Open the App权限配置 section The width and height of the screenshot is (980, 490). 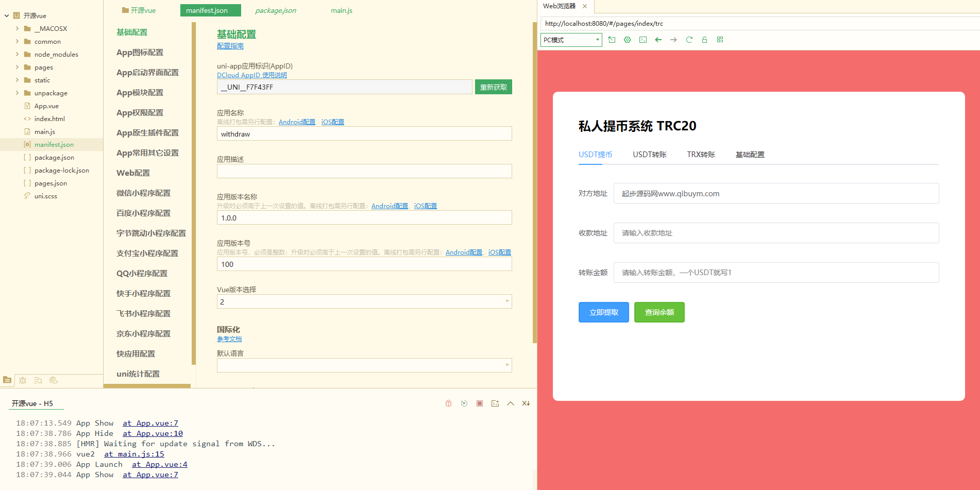click(140, 113)
